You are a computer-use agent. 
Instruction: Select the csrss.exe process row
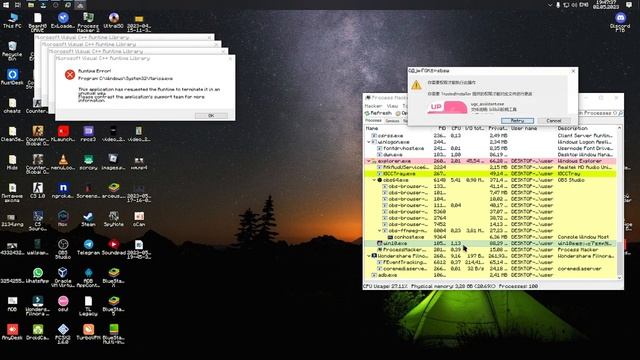[x=490, y=136]
